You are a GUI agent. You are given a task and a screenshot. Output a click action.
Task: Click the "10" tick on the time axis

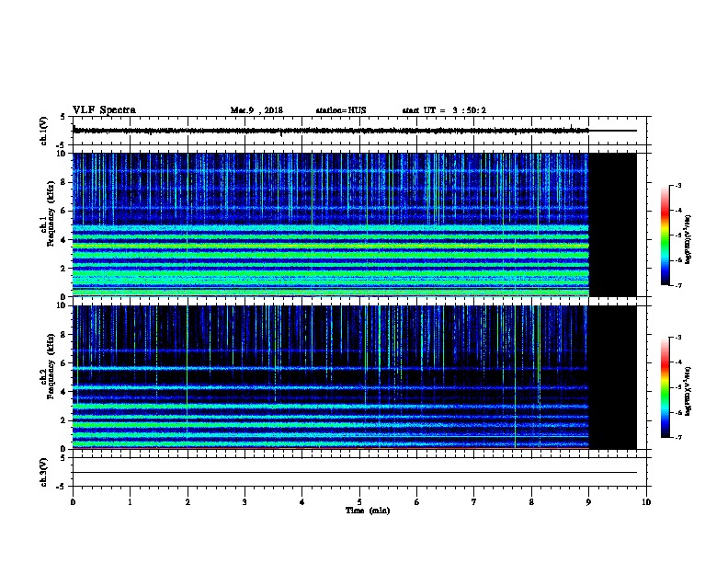pyautogui.click(x=646, y=502)
